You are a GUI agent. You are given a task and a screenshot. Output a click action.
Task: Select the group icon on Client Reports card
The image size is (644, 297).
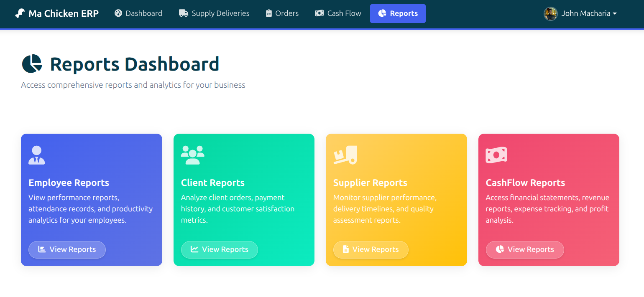pyautogui.click(x=193, y=155)
